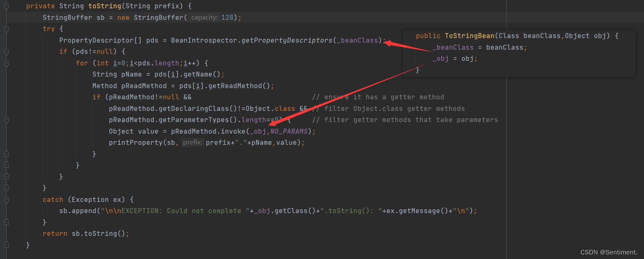
Task: Click the 'prefix:' inlay hint in printProperty
Action: pos(192,142)
